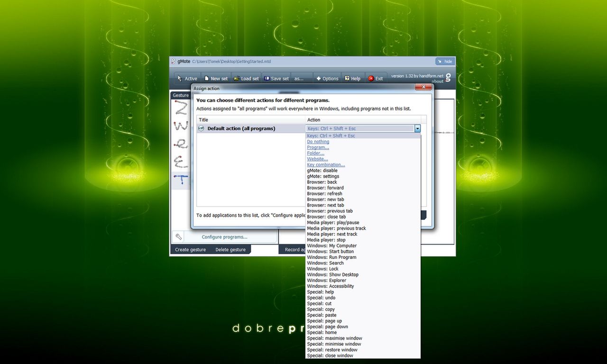Select 'Media player: stop' option
The width and height of the screenshot is (607, 364).
click(363, 240)
